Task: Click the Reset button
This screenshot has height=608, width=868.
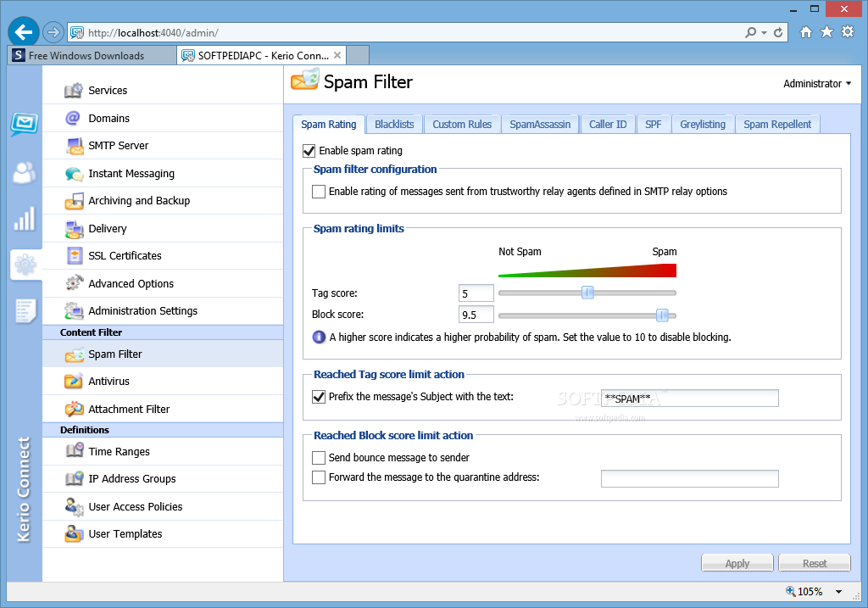Action: [x=815, y=563]
